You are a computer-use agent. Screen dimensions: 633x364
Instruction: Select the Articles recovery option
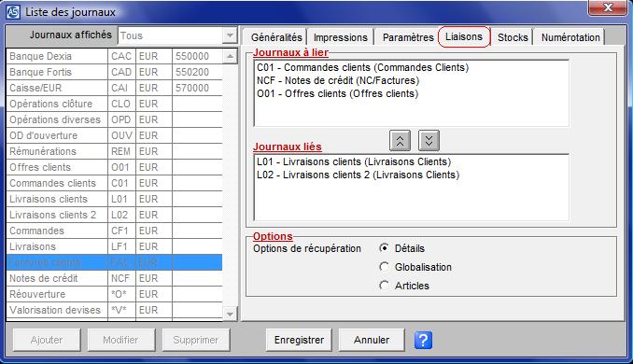[x=385, y=286]
